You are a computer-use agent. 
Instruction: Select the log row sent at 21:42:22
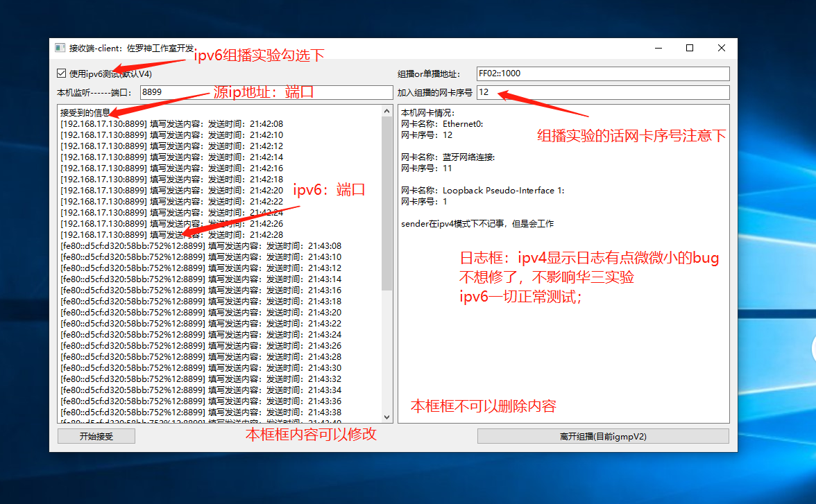tap(172, 201)
